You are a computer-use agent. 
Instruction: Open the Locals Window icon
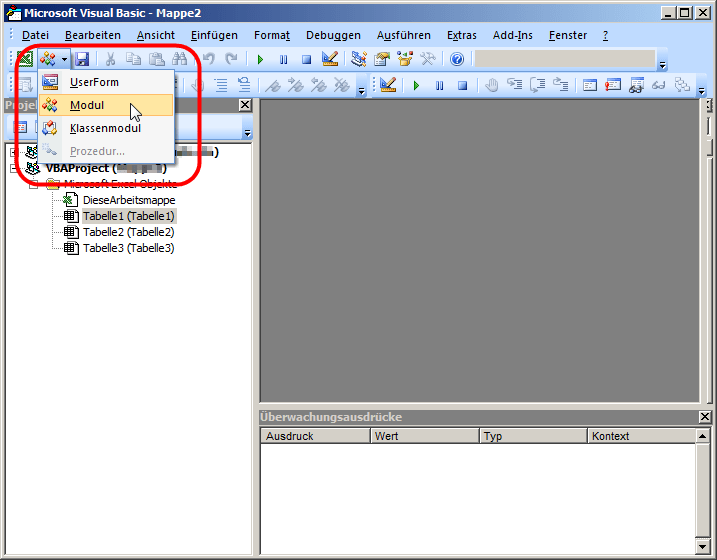point(590,85)
